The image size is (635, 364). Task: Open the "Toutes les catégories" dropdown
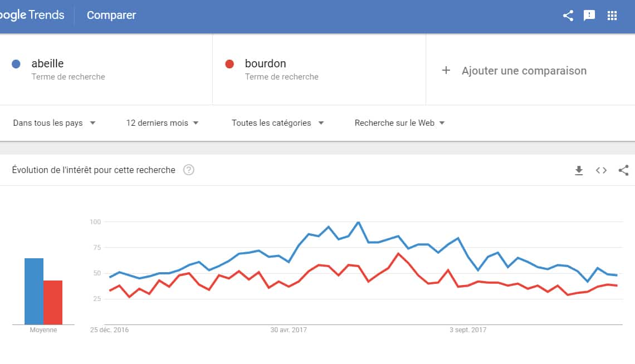click(x=277, y=123)
